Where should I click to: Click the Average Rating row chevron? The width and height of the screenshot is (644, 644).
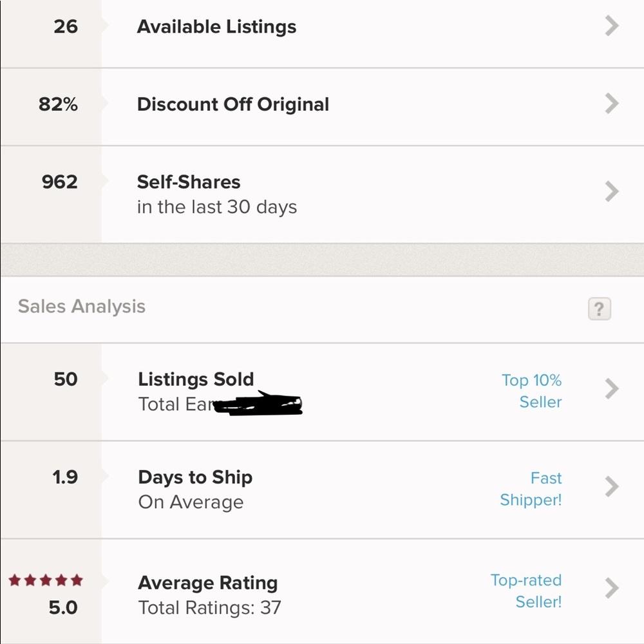pyautogui.click(x=612, y=588)
